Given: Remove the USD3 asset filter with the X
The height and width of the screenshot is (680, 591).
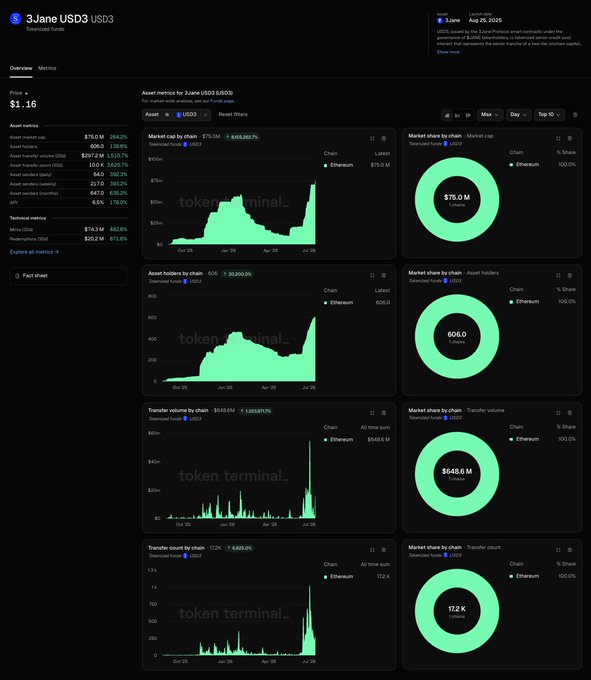Looking at the screenshot, I should coord(206,115).
